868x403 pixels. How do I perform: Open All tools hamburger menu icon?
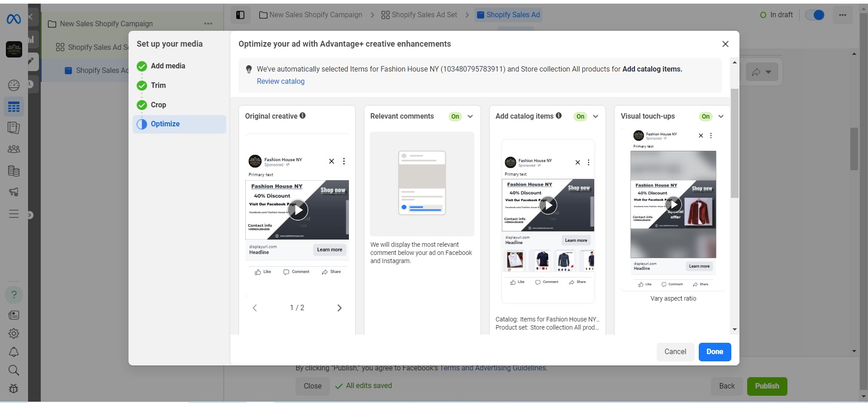(x=14, y=214)
